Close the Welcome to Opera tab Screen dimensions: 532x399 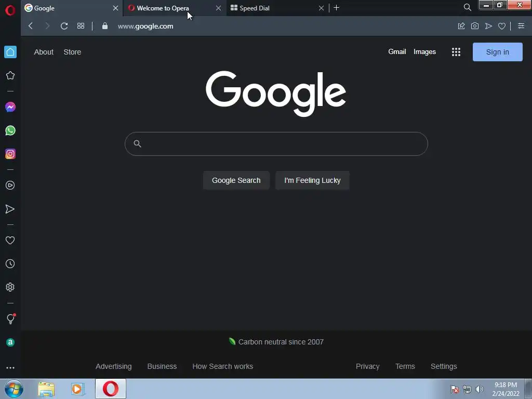219,8
